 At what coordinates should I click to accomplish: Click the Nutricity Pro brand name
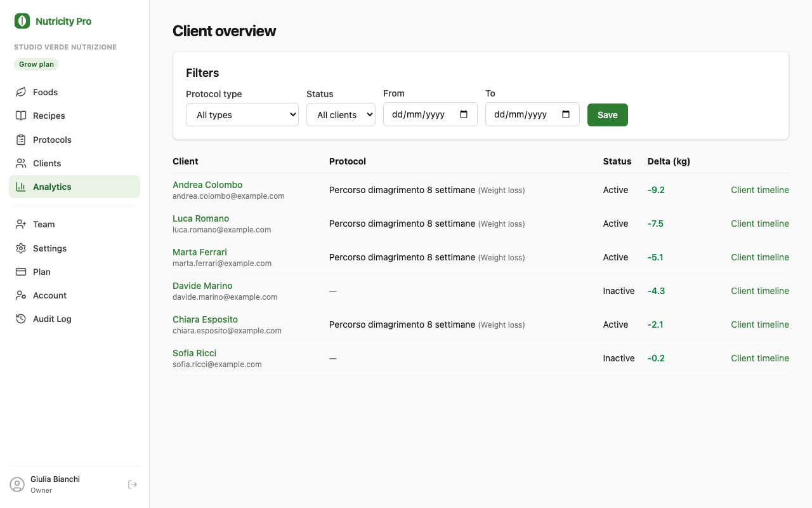tap(63, 21)
